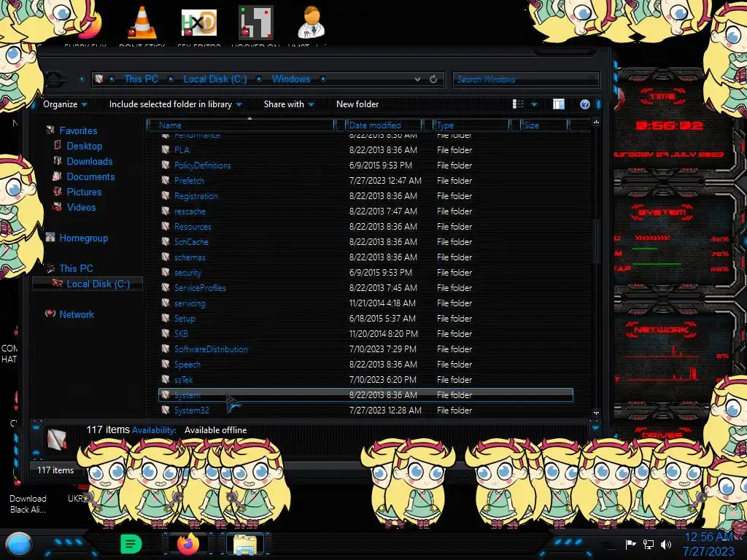Select the System folder icon

pyautogui.click(x=166, y=394)
